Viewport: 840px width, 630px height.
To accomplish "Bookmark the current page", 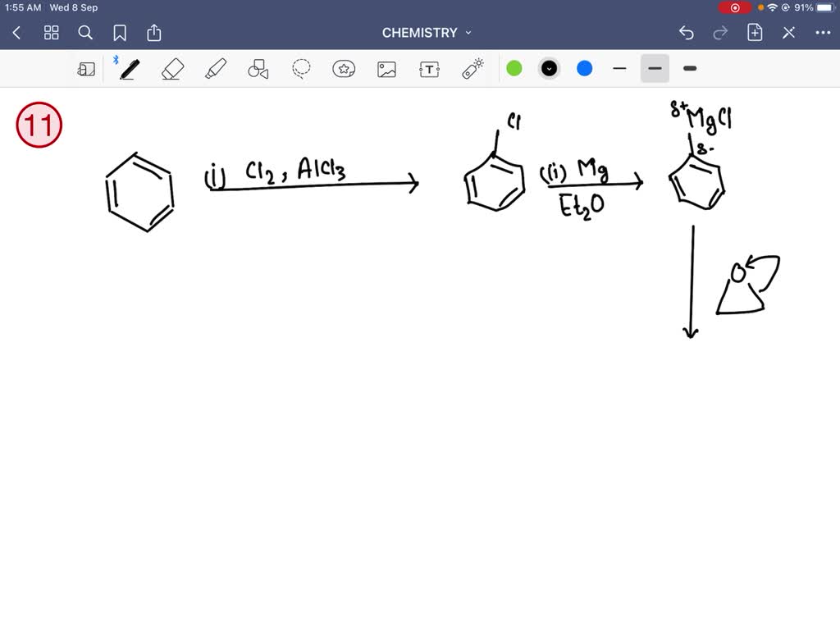I will tap(120, 33).
